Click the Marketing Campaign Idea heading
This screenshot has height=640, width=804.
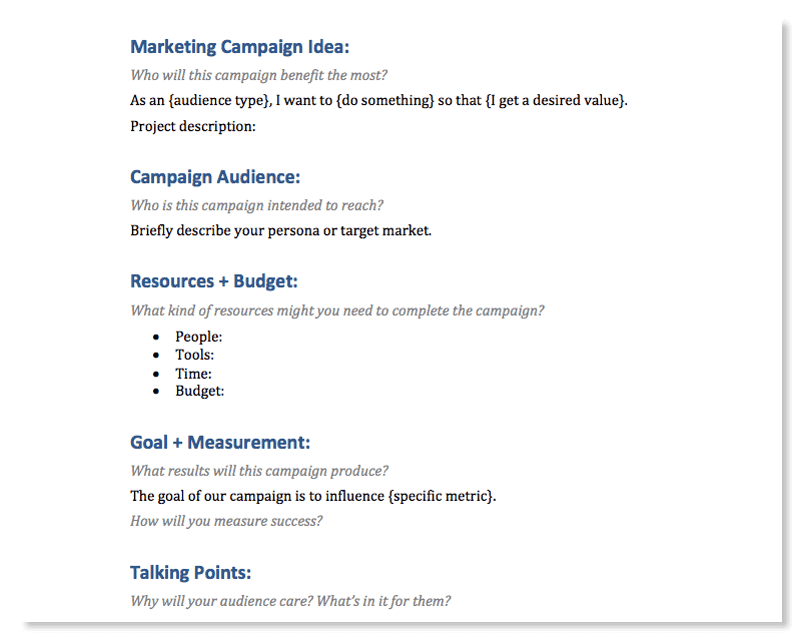point(239,47)
